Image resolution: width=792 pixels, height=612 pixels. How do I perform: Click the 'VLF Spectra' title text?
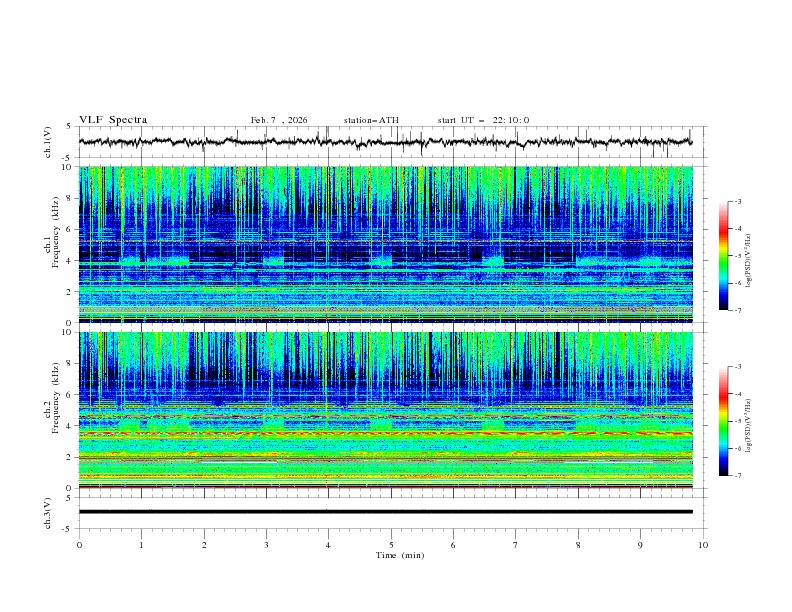[113, 120]
